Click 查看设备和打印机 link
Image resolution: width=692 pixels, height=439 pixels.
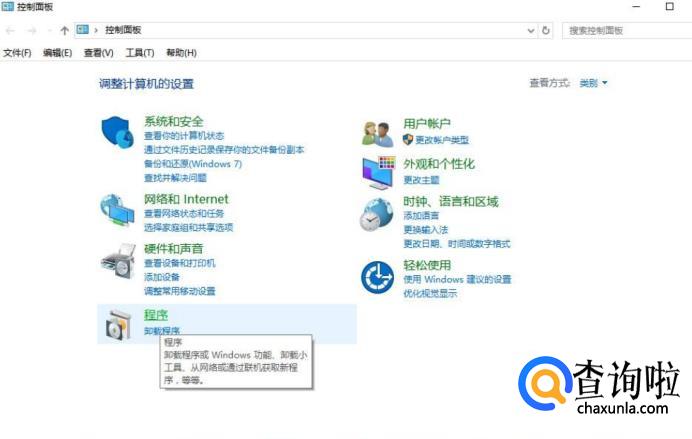click(180, 263)
